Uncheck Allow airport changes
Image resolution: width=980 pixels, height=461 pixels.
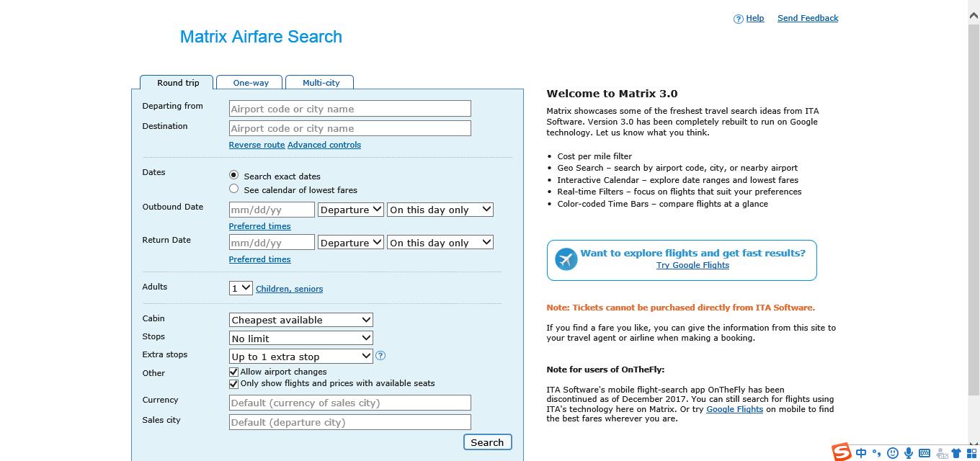pos(233,372)
